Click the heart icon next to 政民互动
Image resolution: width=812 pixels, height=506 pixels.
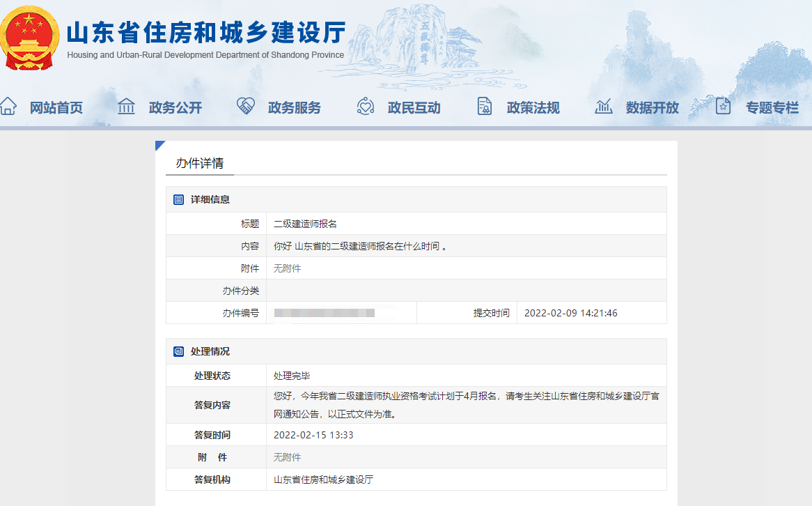pos(365,106)
